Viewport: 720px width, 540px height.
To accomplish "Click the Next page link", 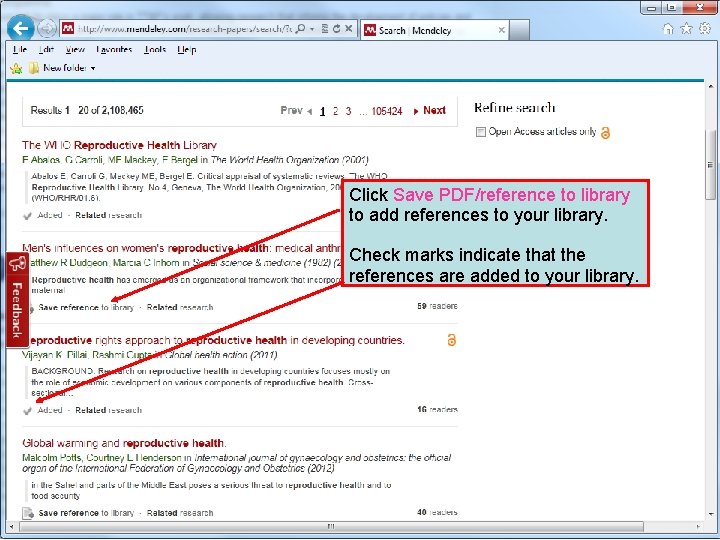I will tap(430, 111).
